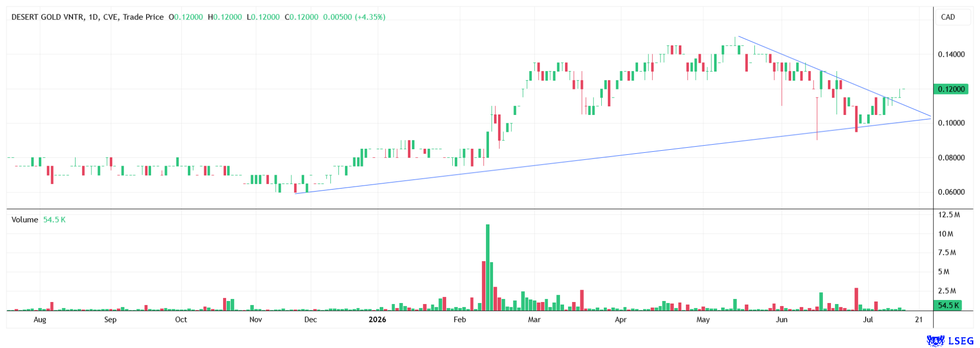Click the 0.08000 price axis label
980x348 pixels.
tap(951, 157)
